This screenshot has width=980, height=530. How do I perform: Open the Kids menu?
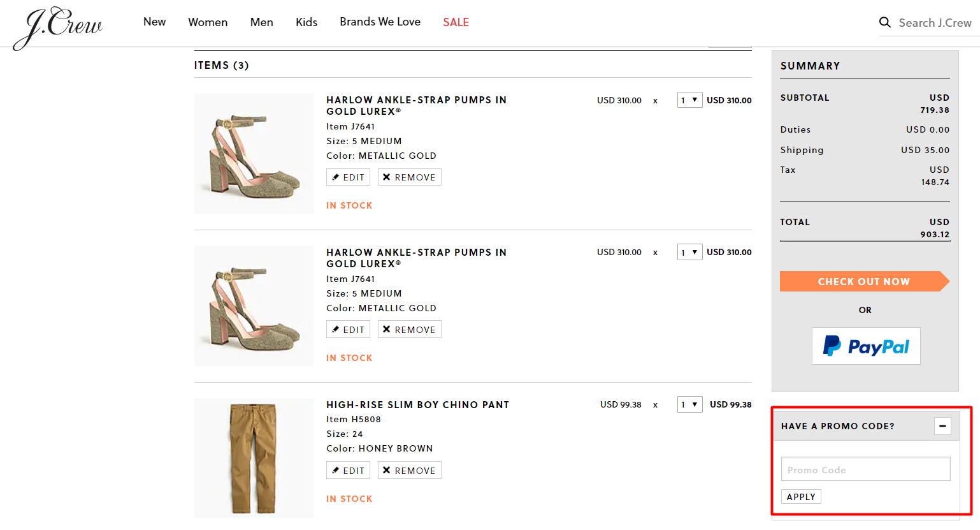(306, 22)
